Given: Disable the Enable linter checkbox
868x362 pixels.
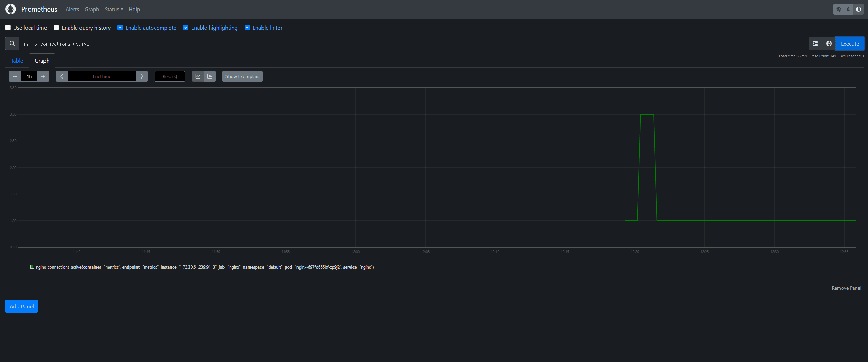Looking at the screenshot, I should [x=247, y=28].
